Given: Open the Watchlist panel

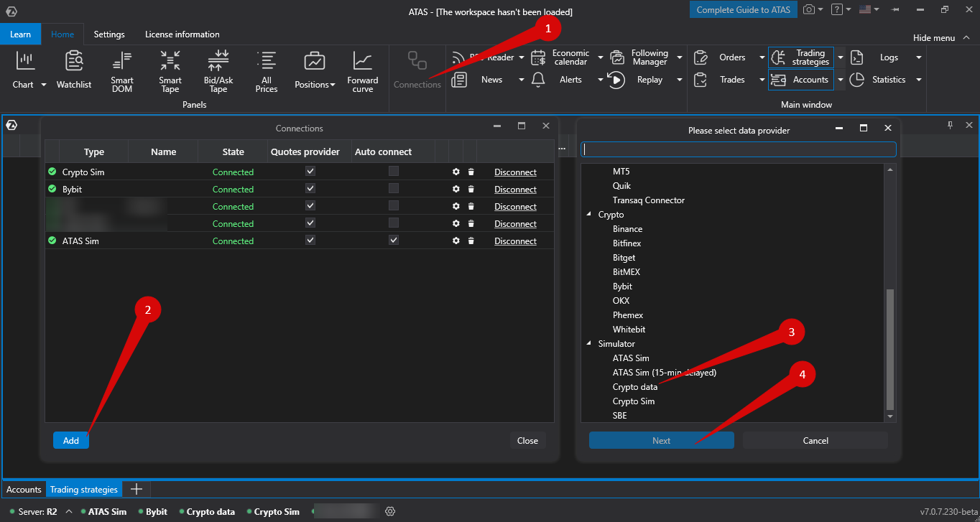Looking at the screenshot, I should [74, 70].
